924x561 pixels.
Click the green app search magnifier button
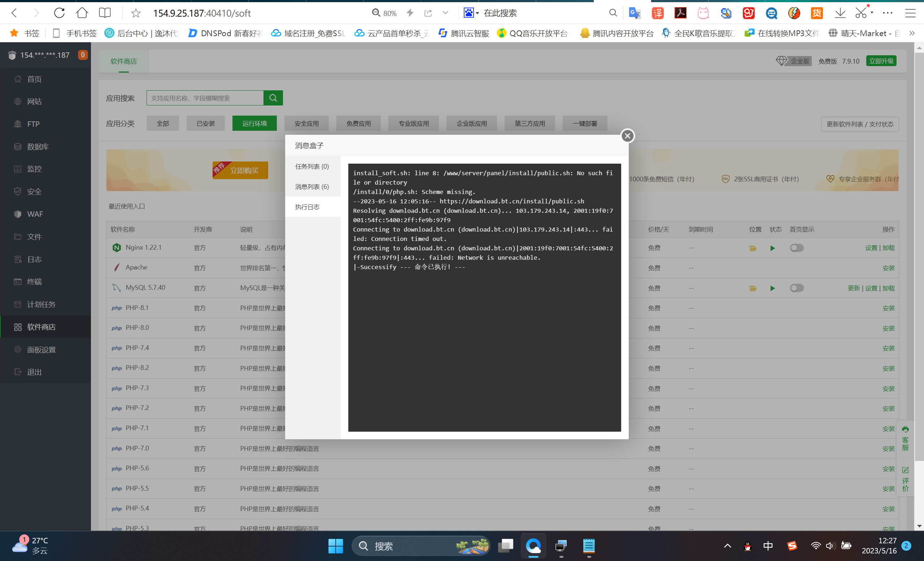tap(273, 98)
